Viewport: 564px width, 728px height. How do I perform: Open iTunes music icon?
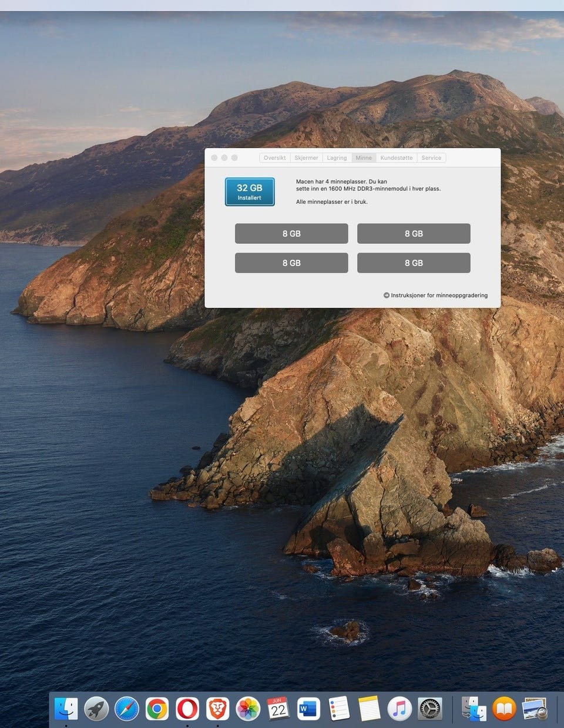click(399, 709)
